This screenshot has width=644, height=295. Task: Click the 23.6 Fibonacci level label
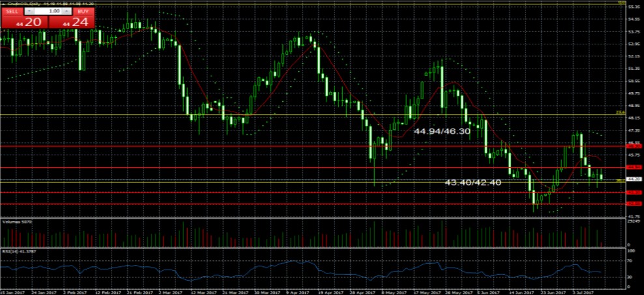click(620, 113)
